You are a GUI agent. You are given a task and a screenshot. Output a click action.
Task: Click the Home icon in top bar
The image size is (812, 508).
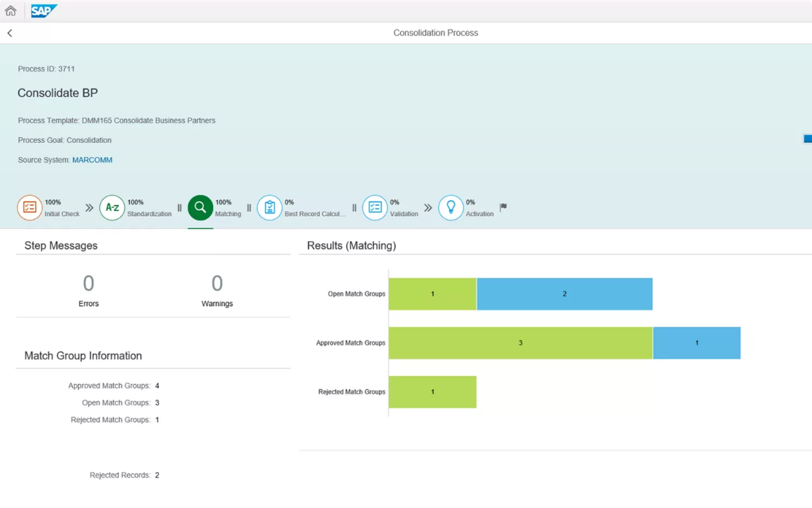[11, 11]
